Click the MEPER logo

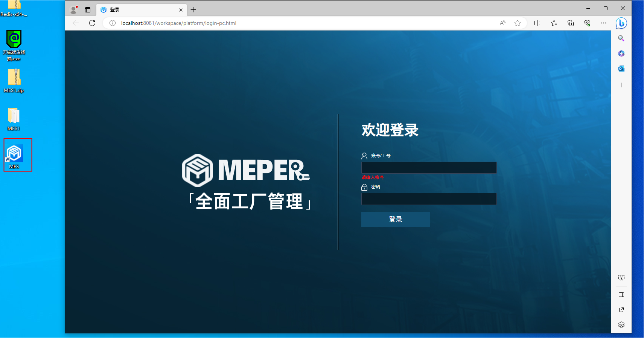point(246,170)
